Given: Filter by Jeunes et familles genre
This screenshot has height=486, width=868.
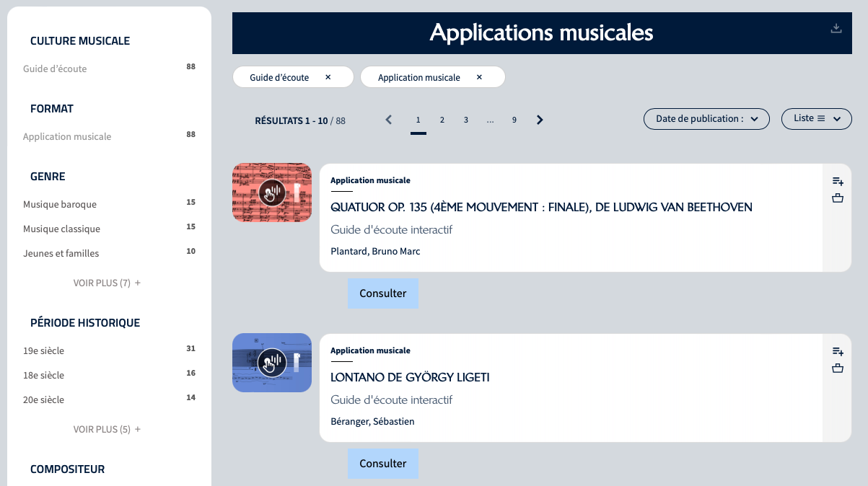Looking at the screenshot, I should click(x=61, y=254).
